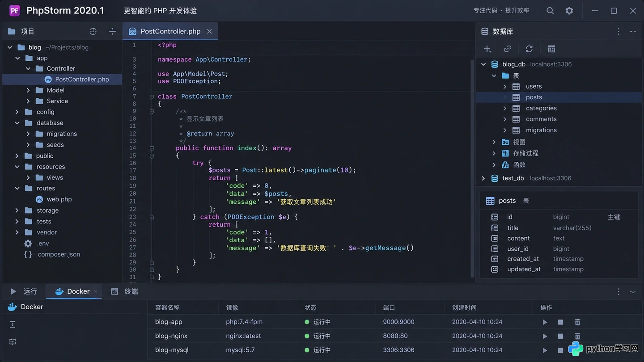Click the editor vertical scrollbar
This screenshot has height=362, width=644.
(472, 168)
